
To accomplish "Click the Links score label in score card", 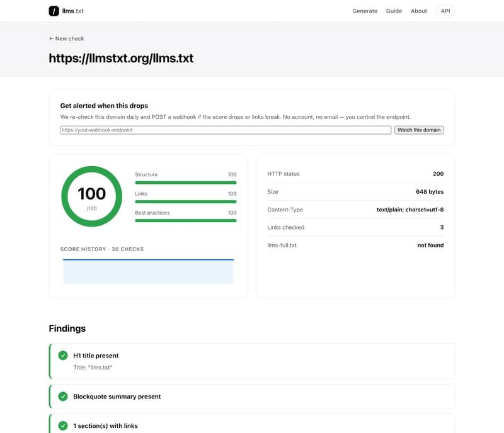I will click(x=141, y=194).
